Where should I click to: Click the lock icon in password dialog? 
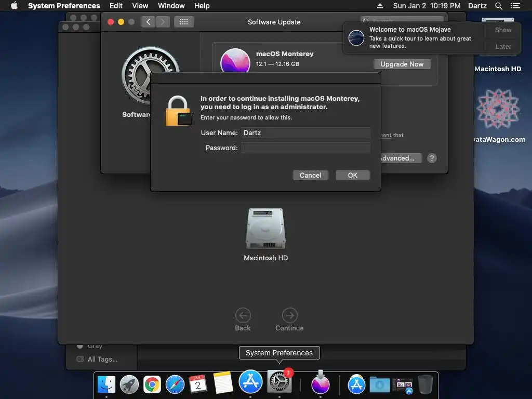pos(179,111)
